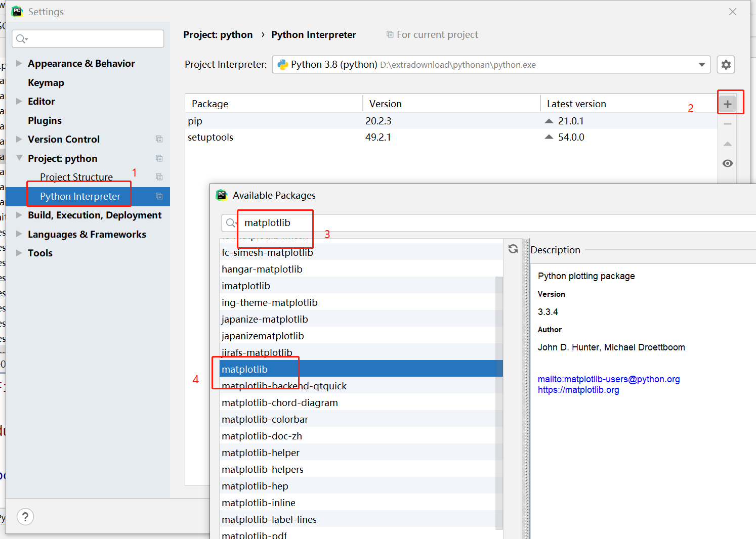Viewport: 756px width, 539px height.
Task: Expand Languages & Frameworks section
Action: coord(19,234)
